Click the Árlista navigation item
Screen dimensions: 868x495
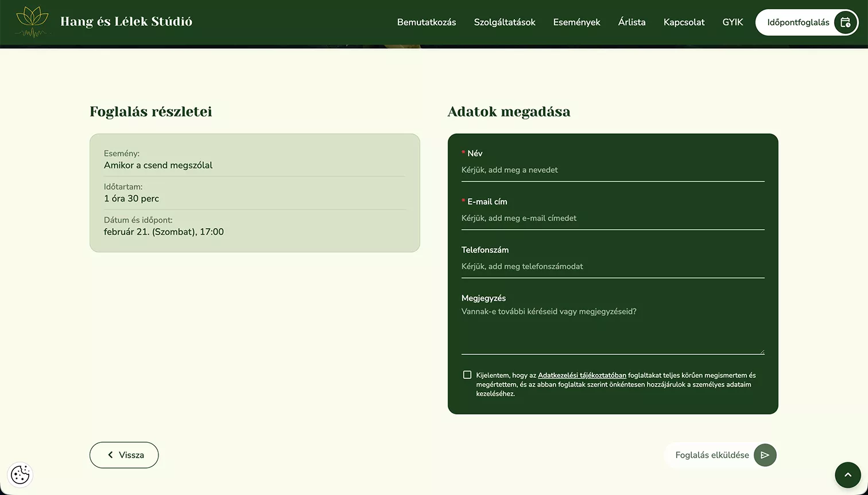pyautogui.click(x=631, y=22)
